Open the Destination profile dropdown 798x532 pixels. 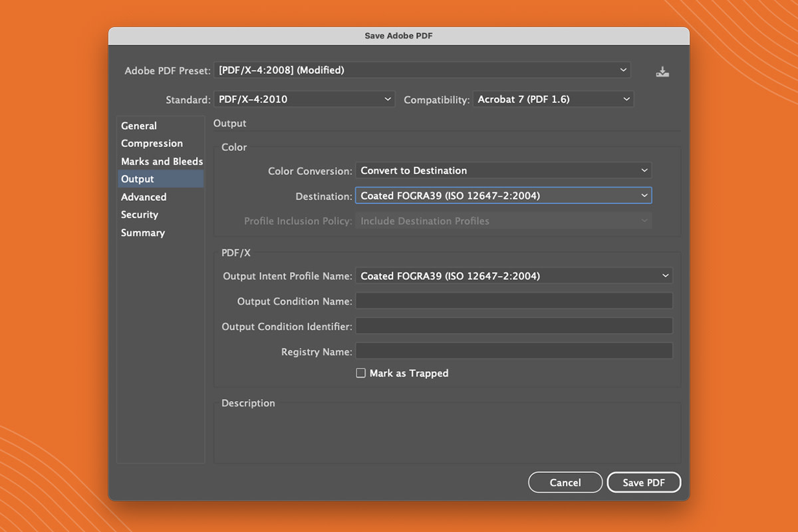(503, 195)
